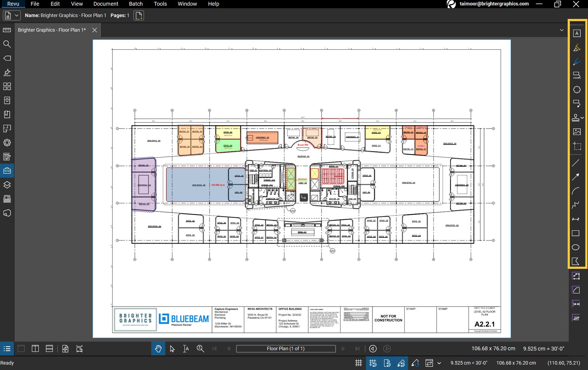This screenshot has height=370, width=588.
Task: Open the document tabs dropdown chevron
Action: (561, 30)
